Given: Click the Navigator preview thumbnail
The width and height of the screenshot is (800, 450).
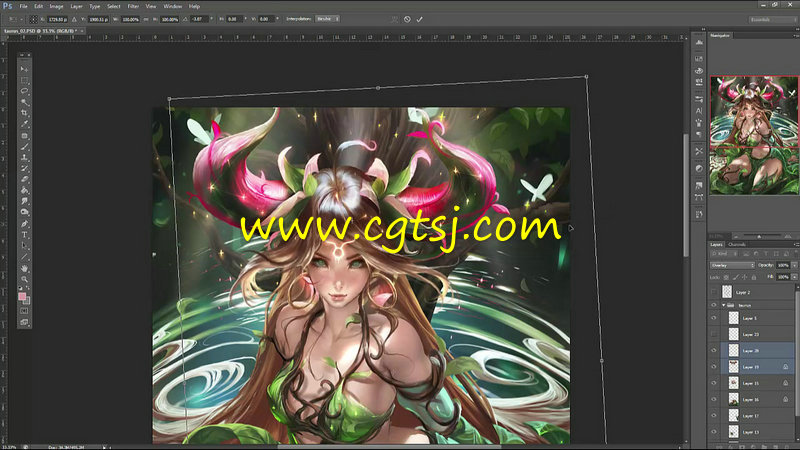Looking at the screenshot, I should [754, 135].
